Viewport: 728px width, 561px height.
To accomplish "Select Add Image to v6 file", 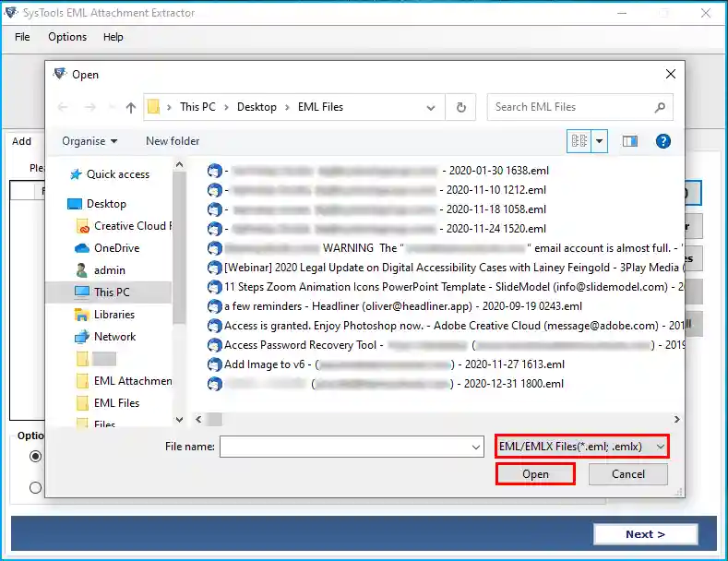I will click(386, 364).
